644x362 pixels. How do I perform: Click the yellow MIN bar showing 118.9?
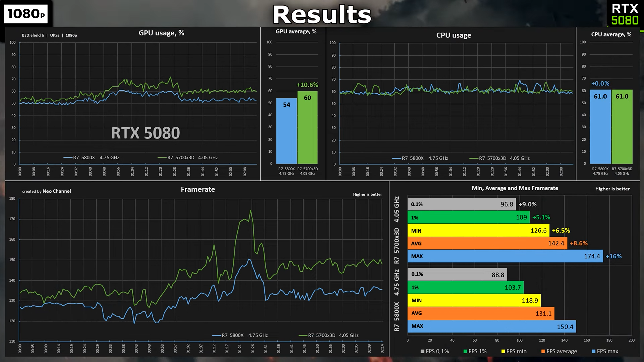tap(474, 300)
